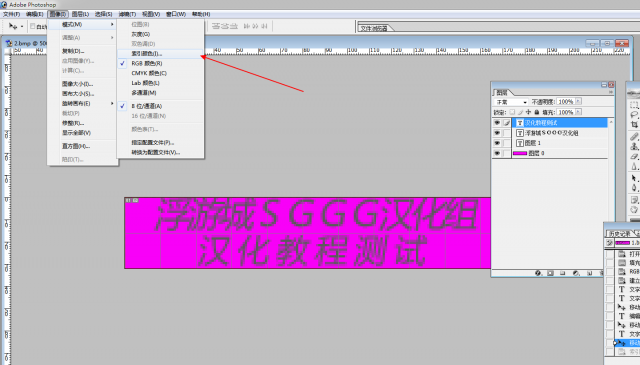
Task: Toggle lock position icon in Layers panel
Action: 529,112
